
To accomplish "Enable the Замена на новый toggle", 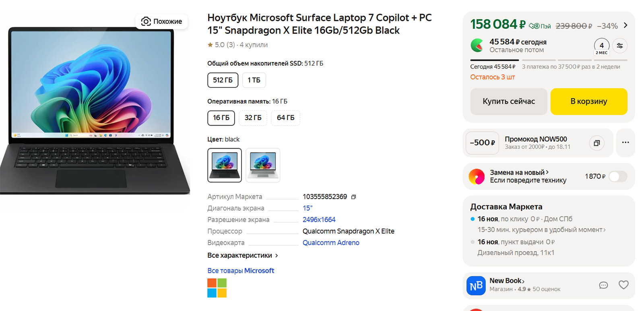I will [x=617, y=176].
